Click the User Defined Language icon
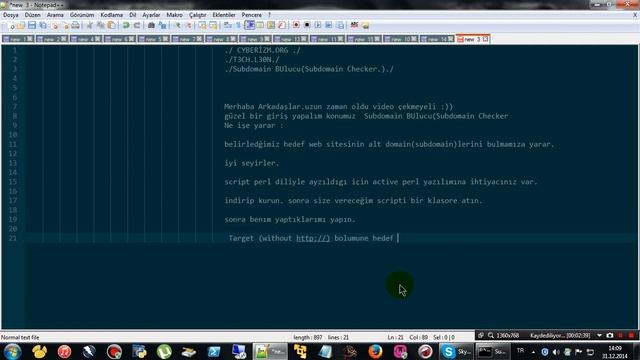The image size is (640, 360). tap(260, 25)
